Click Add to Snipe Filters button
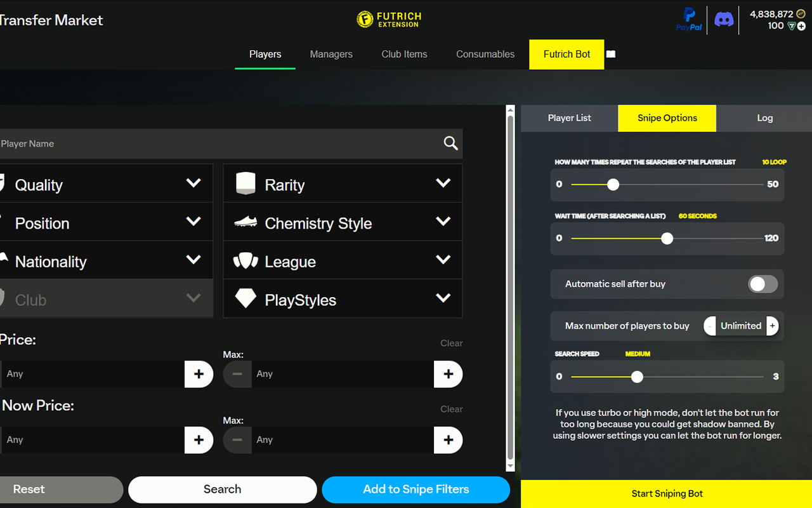This screenshot has height=508, width=812. pyautogui.click(x=416, y=490)
